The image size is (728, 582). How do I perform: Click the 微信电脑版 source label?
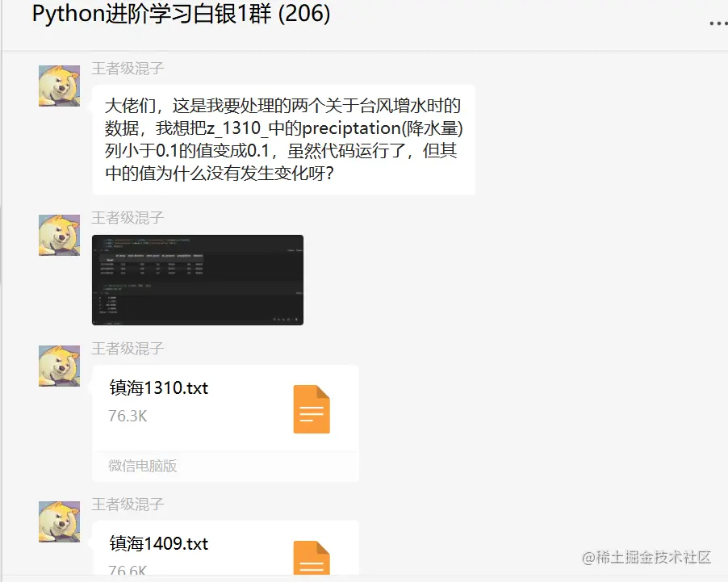(x=143, y=466)
